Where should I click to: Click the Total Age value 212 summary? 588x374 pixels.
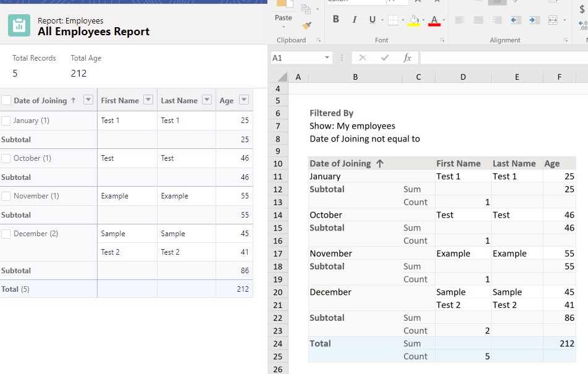point(79,73)
